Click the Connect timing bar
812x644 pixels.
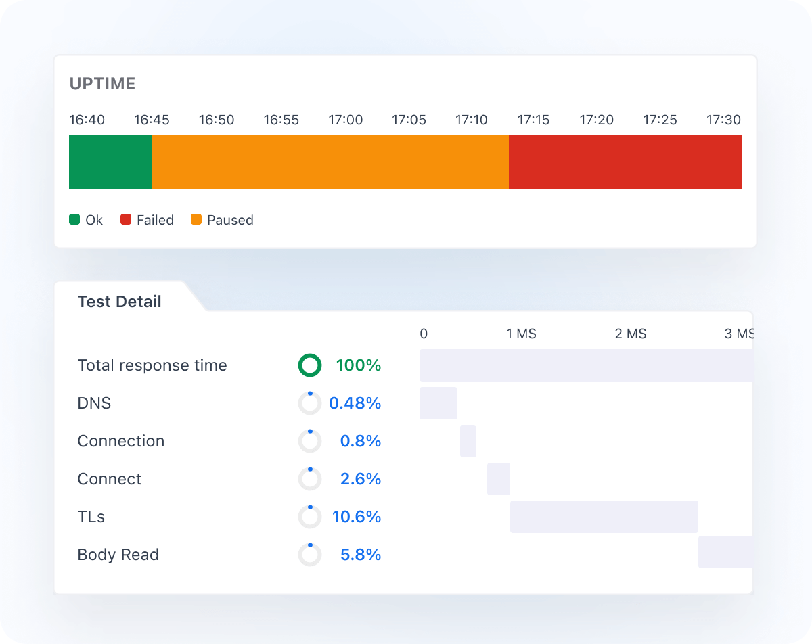(499, 479)
